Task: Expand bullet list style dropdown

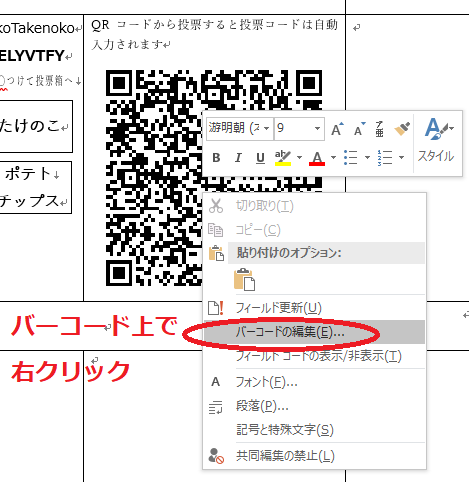Action: point(367,158)
